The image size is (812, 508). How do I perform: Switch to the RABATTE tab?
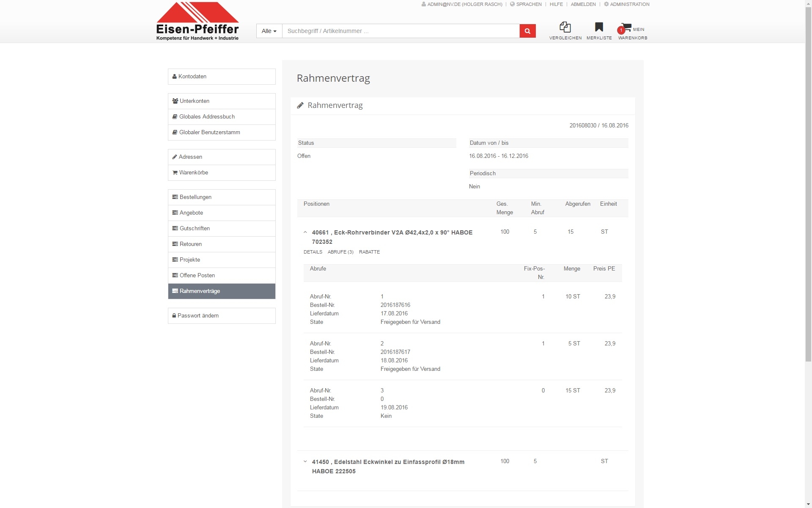[x=369, y=252]
